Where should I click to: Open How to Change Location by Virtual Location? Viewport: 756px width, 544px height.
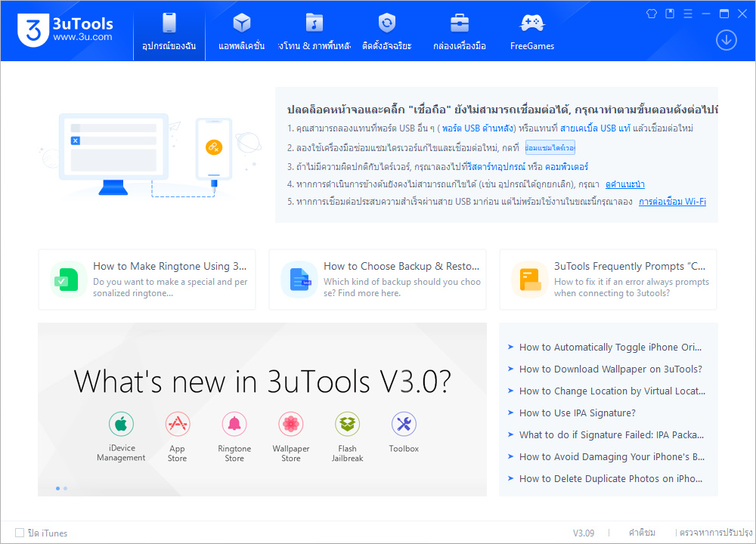(612, 391)
